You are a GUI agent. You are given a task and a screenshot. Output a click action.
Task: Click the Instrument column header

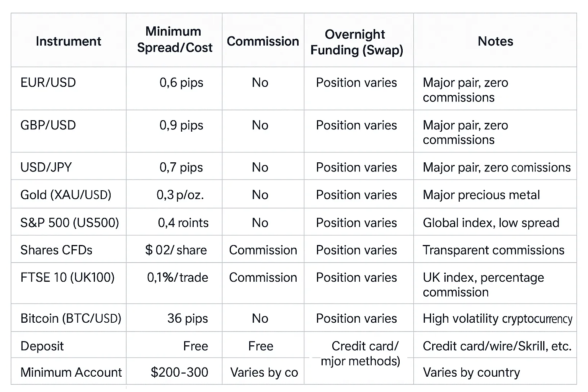[x=69, y=41]
